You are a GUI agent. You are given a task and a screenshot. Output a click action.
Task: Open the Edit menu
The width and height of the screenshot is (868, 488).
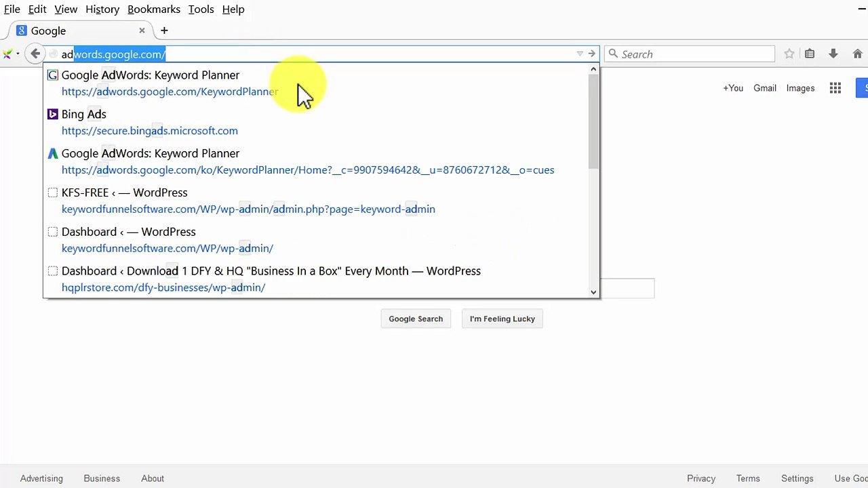tap(37, 9)
